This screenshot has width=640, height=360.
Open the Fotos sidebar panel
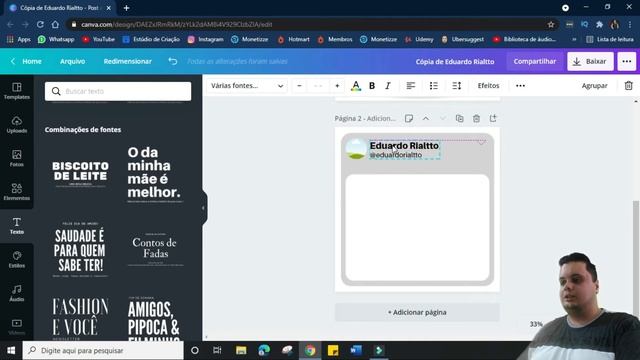pos(17,158)
